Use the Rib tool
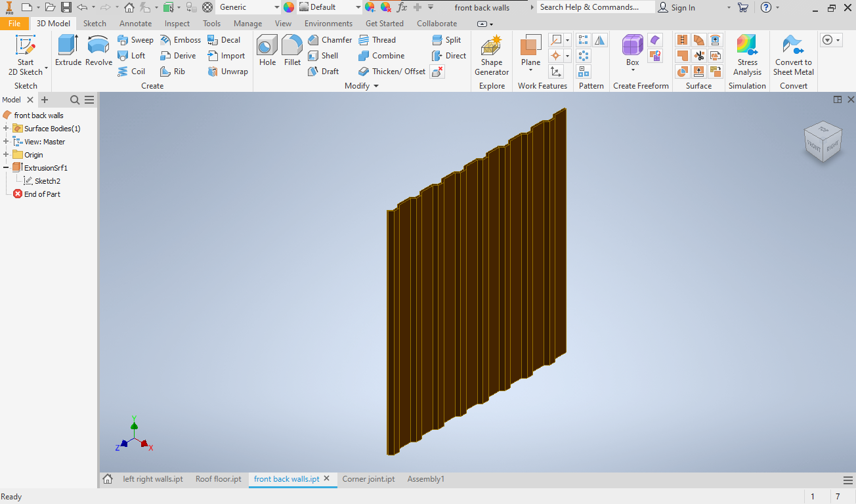The height and width of the screenshot is (504, 856). coord(173,72)
